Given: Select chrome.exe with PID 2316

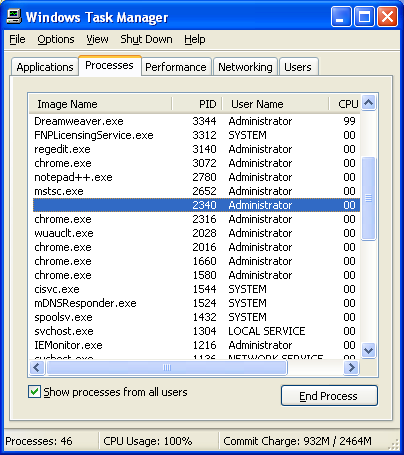Looking at the screenshot, I should tap(196, 219).
